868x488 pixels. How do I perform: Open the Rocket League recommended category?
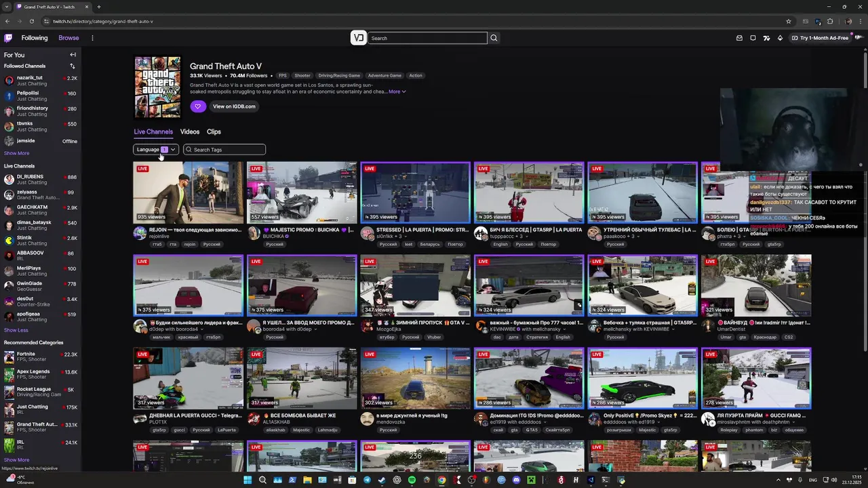(41, 392)
